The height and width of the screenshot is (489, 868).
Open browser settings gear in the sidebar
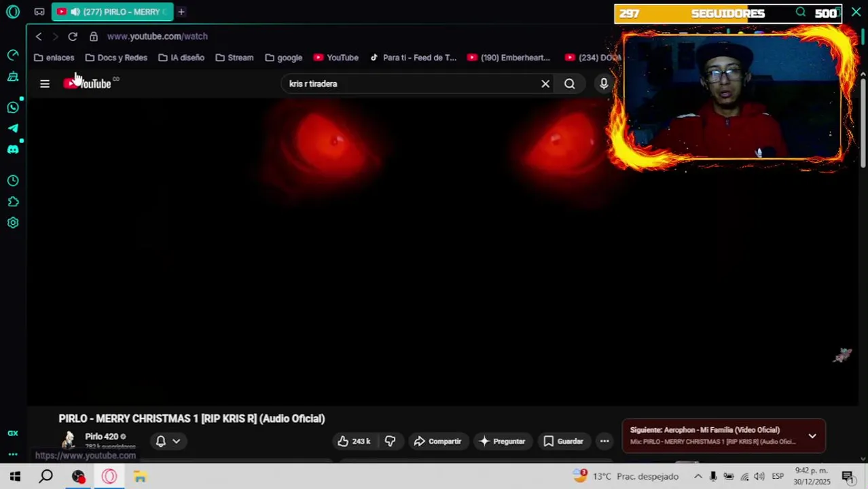pos(13,223)
